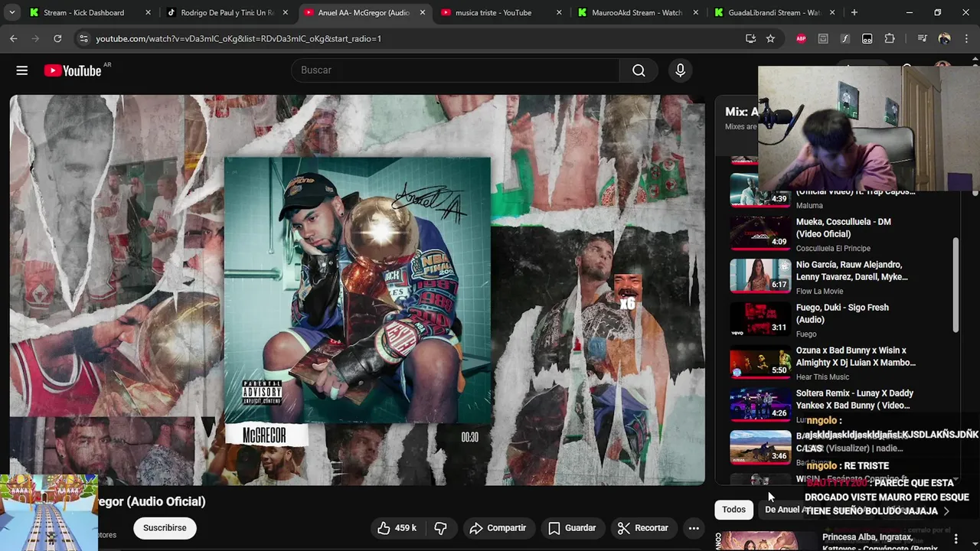The image size is (980, 551).
Task: Open Princesa Alba, Ingratax recommendation
Action: click(x=878, y=542)
